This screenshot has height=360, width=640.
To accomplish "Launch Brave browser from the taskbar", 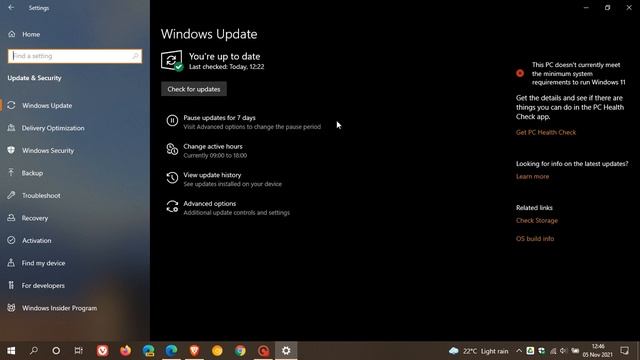I will [x=194, y=351].
